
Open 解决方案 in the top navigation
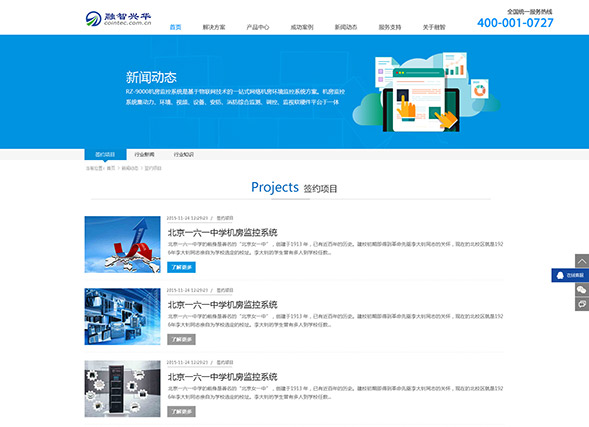tap(214, 27)
